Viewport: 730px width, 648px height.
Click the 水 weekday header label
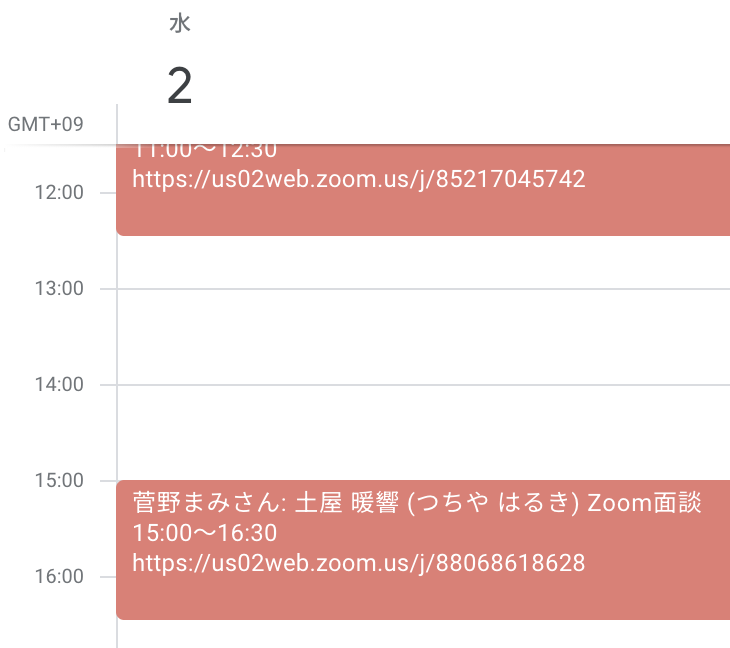(179, 23)
